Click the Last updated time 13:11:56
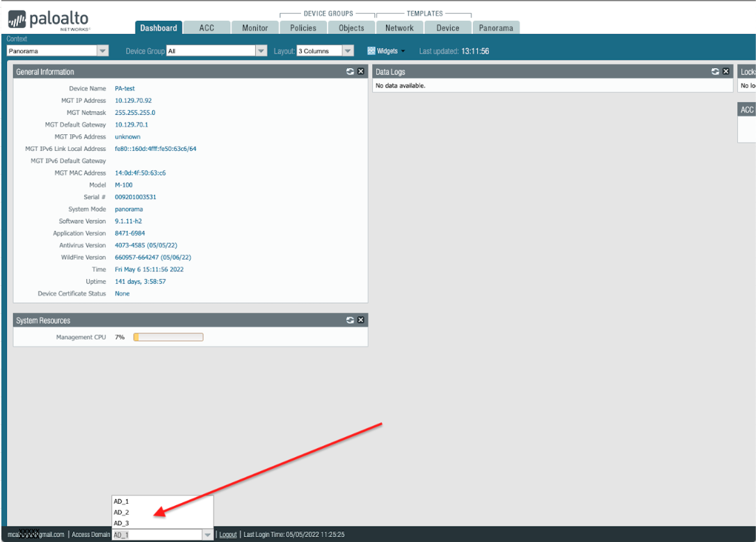Image resolution: width=756 pixels, height=542 pixels. (475, 51)
